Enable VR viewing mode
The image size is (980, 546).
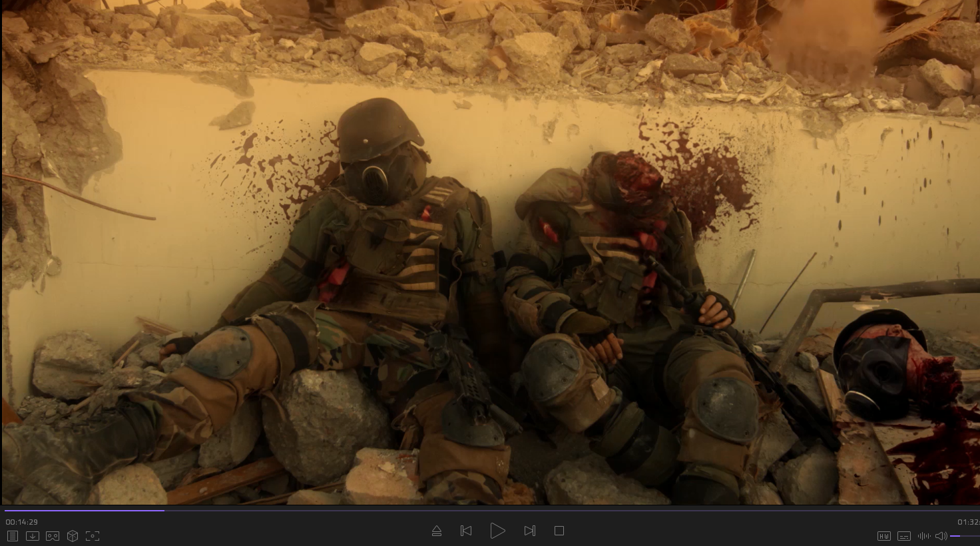pyautogui.click(x=53, y=536)
